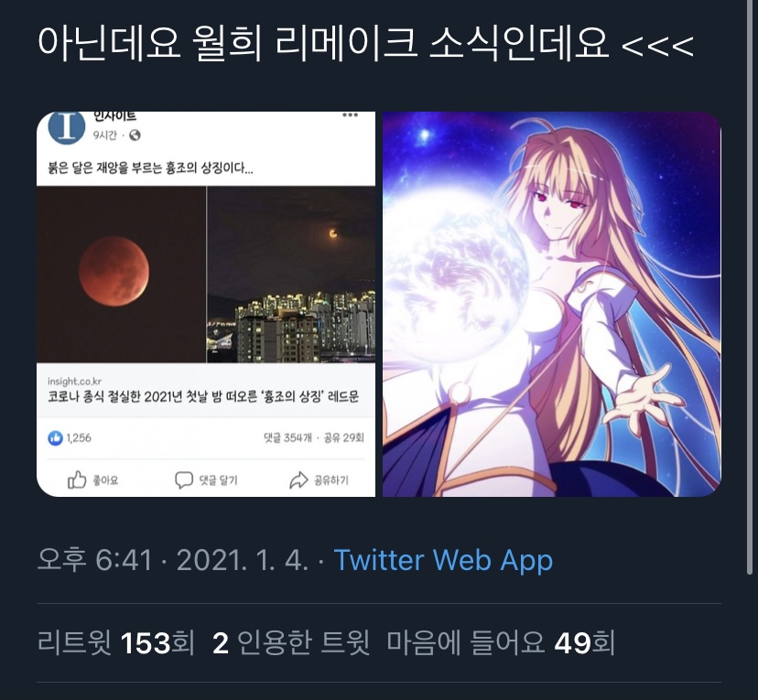Click the Twitter Web App source link
Viewport: 758px width, 700px height.
click(x=443, y=560)
